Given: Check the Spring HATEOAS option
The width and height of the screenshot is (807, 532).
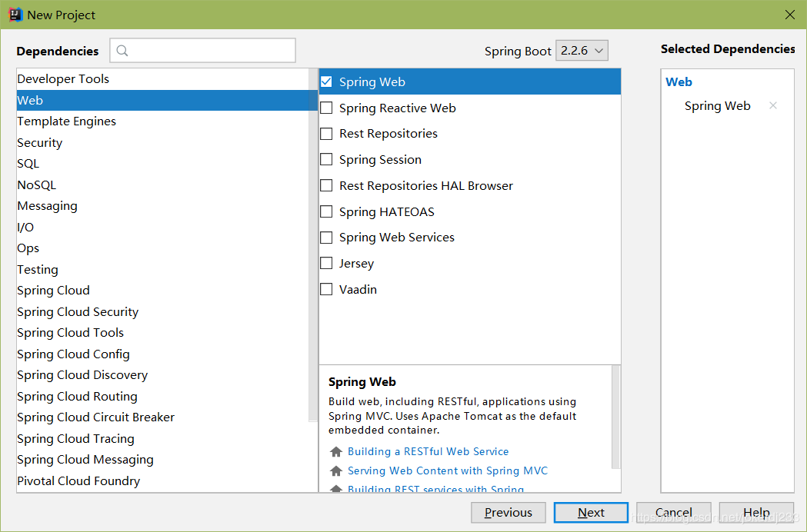Looking at the screenshot, I should click(x=326, y=211).
